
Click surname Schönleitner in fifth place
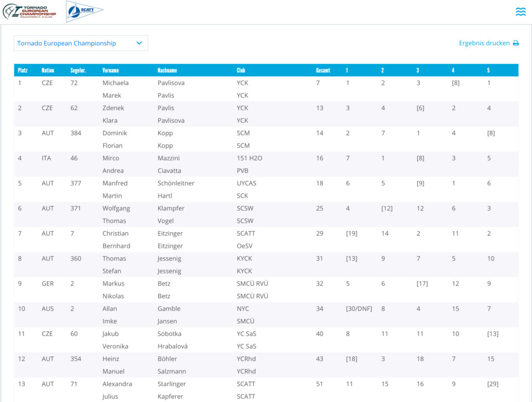coord(176,183)
